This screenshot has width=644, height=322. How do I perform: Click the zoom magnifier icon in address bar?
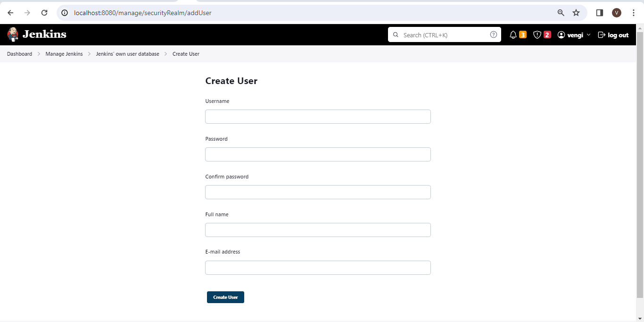point(561,13)
